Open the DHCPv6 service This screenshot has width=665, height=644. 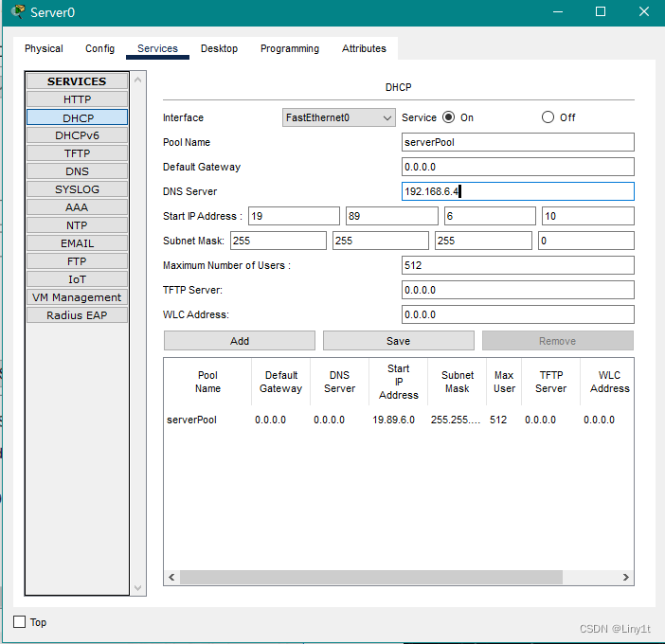77,135
